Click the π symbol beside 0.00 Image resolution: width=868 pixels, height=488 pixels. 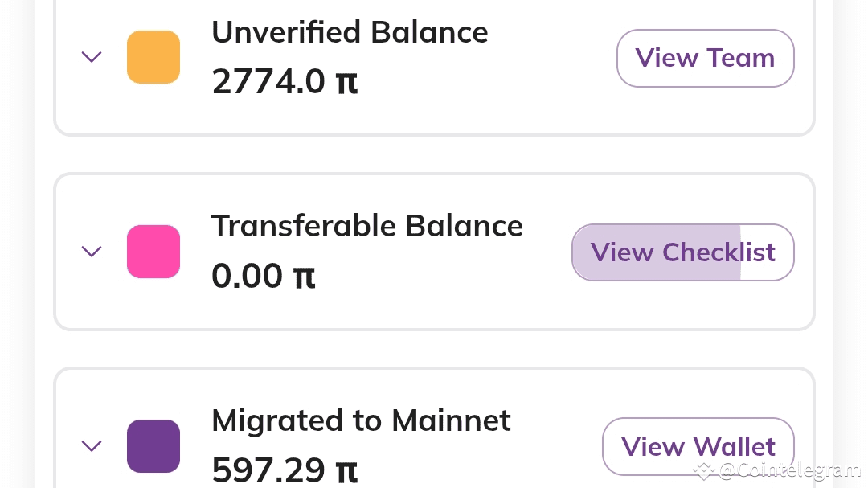tap(304, 277)
